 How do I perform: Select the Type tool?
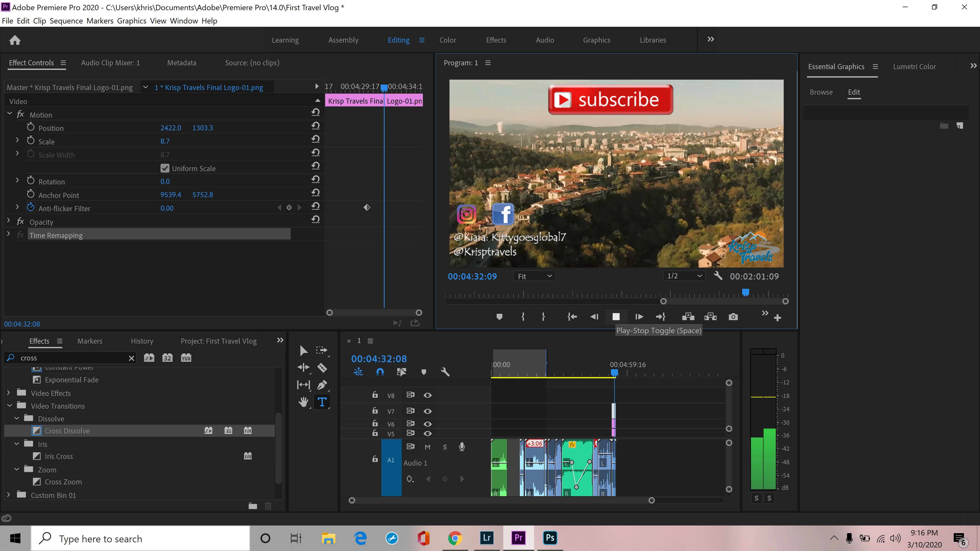(322, 402)
